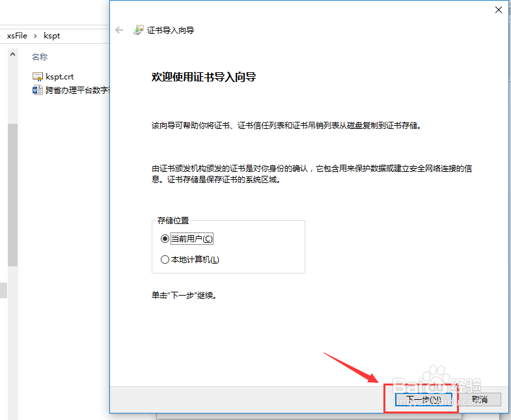Click the scroll-up arrow in the navigation pane
The width and height of the screenshot is (511, 420).
[x=13, y=54]
